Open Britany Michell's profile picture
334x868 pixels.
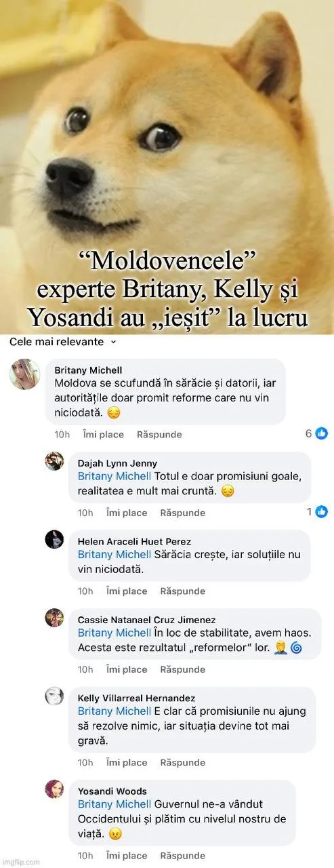coord(25,374)
